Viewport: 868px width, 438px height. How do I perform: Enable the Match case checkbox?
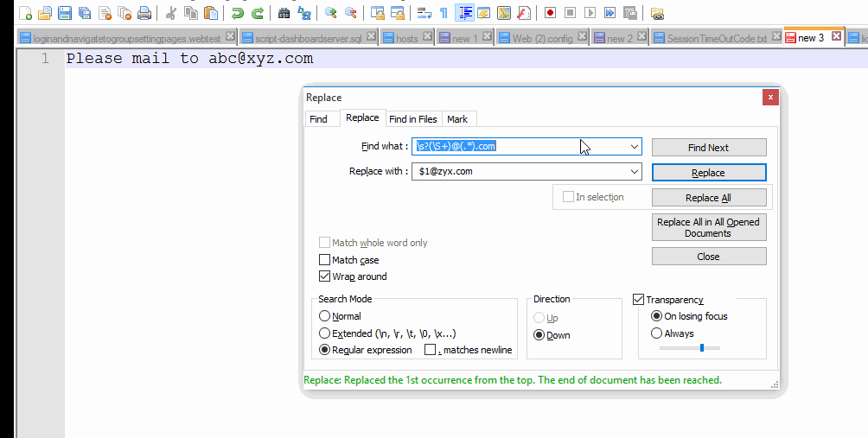pos(324,260)
